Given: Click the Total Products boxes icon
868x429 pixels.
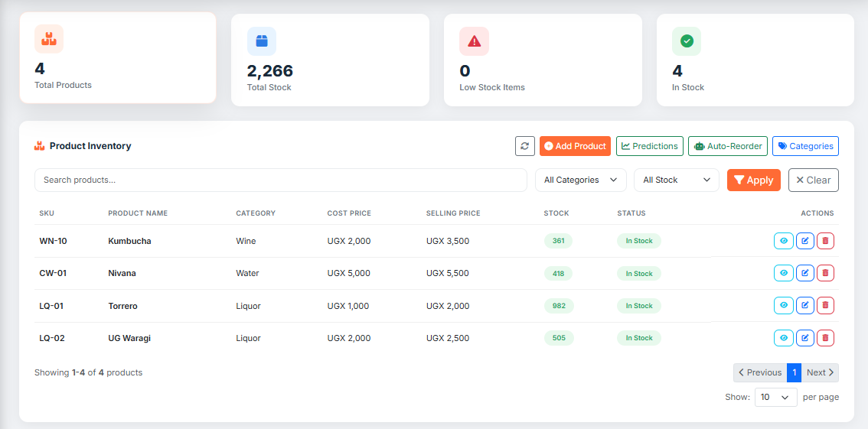Looking at the screenshot, I should pos(49,39).
